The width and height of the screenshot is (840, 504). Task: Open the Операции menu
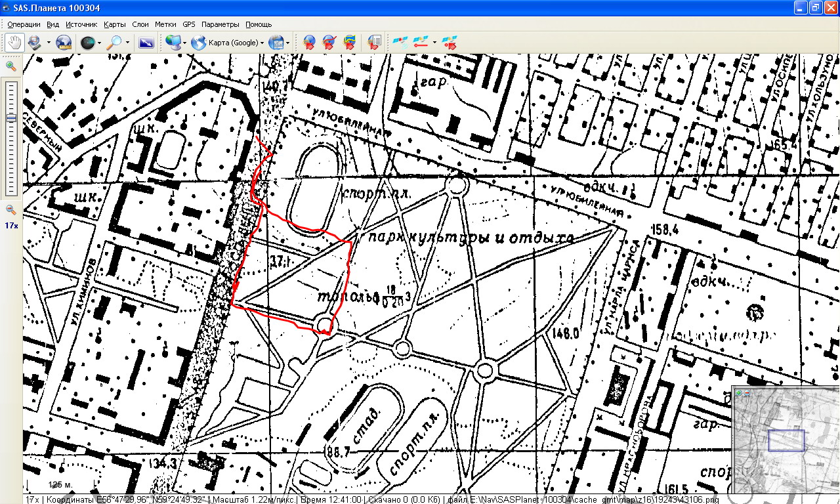24,24
